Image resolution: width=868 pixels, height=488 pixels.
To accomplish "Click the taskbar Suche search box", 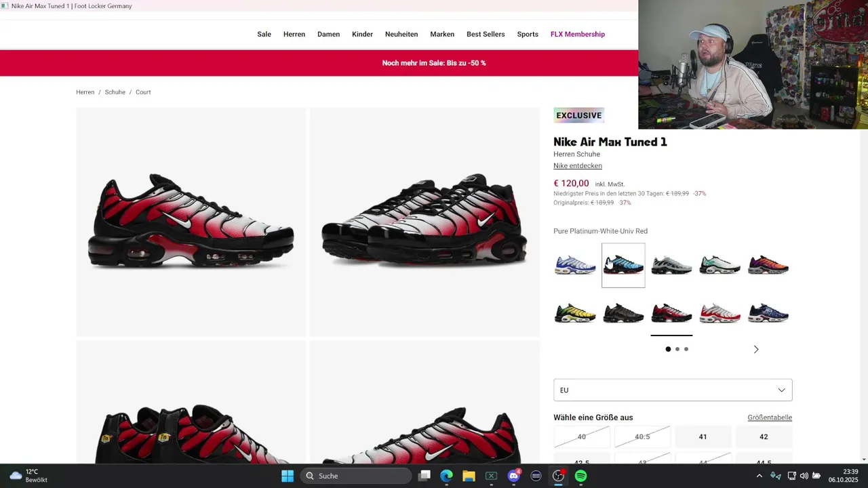I will (x=355, y=476).
